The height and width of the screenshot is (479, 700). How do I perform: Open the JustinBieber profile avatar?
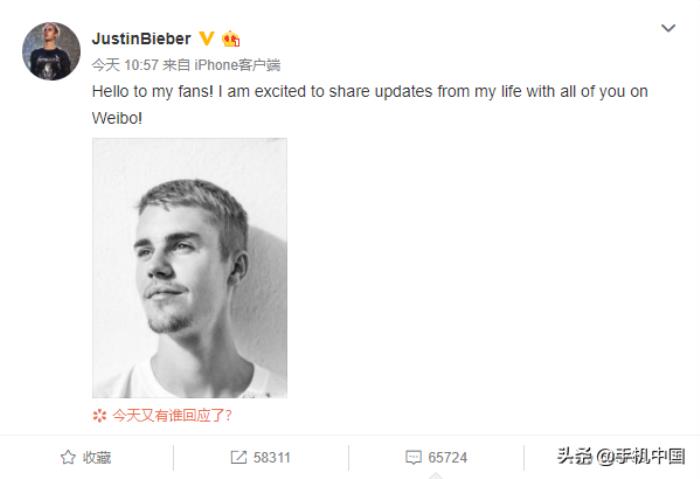pyautogui.click(x=51, y=51)
